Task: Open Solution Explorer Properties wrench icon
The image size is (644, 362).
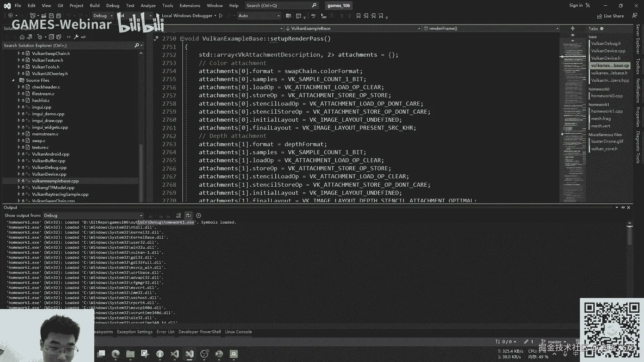Action: [x=76, y=37]
